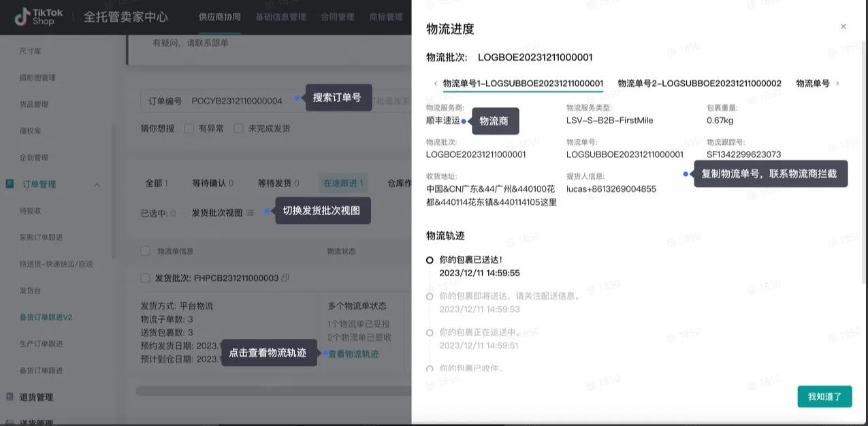Open 待揽收 in the sidebar
This screenshot has height=426, width=868.
pyautogui.click(x=31, y=211)
